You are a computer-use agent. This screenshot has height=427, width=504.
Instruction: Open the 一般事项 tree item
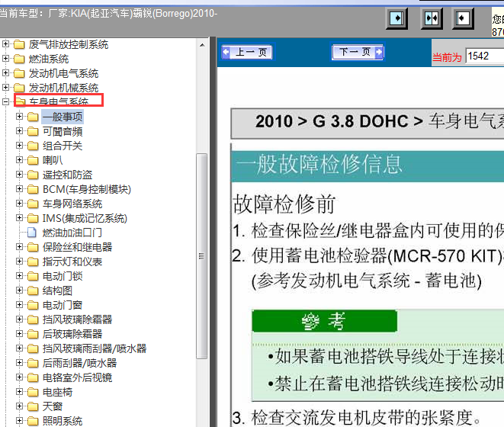63,117
